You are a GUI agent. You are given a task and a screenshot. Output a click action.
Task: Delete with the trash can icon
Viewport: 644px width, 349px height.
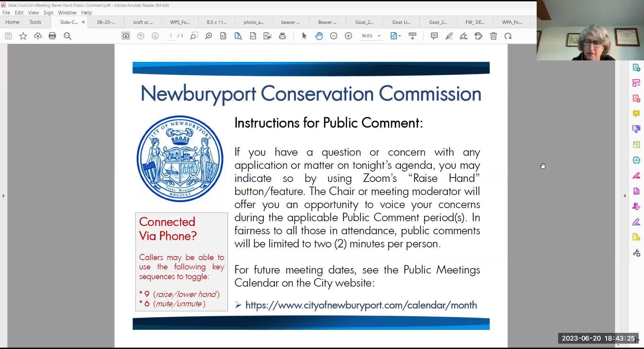pyautogui.click(x=493, y=36)
